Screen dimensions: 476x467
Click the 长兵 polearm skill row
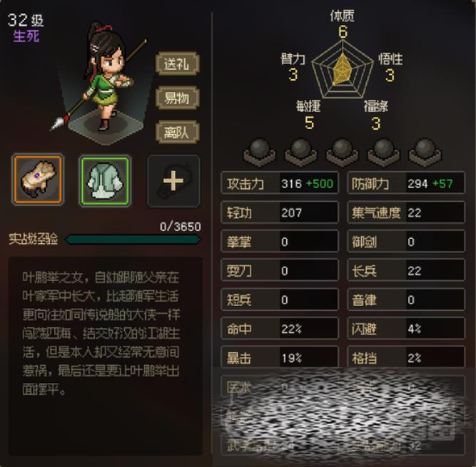406,270
